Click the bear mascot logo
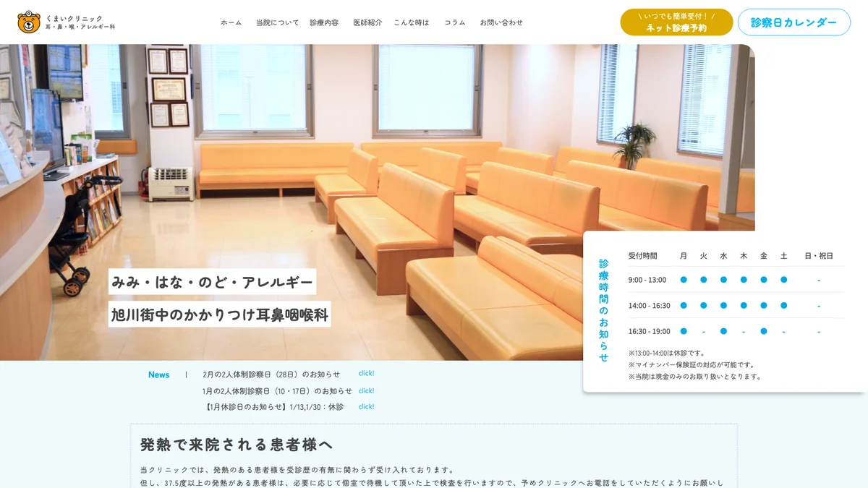This screenshot has height=488, width=868. 29,21
